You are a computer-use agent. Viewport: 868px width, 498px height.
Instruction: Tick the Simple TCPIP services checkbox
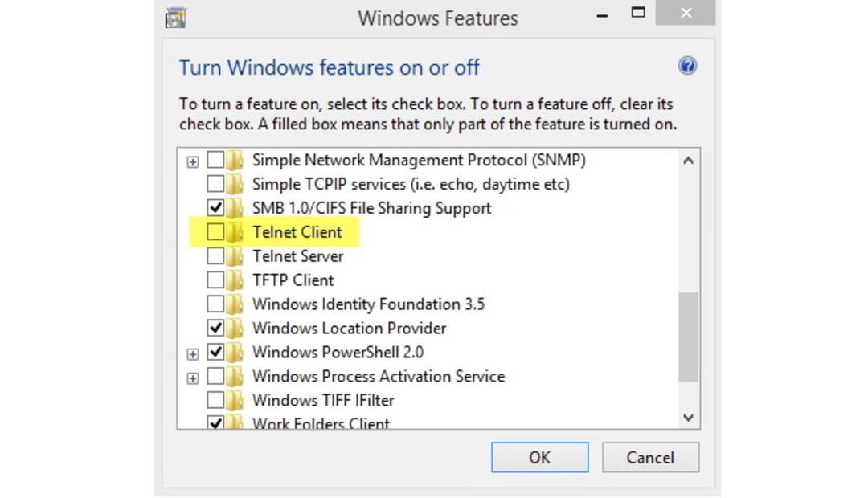[215, 184]
